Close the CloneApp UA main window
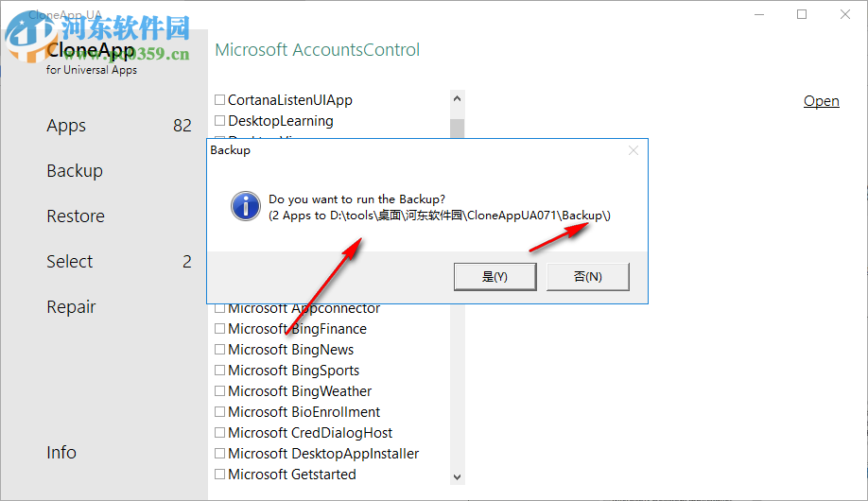The height and width of the screenshot is (501, 868). click(844, 14)
